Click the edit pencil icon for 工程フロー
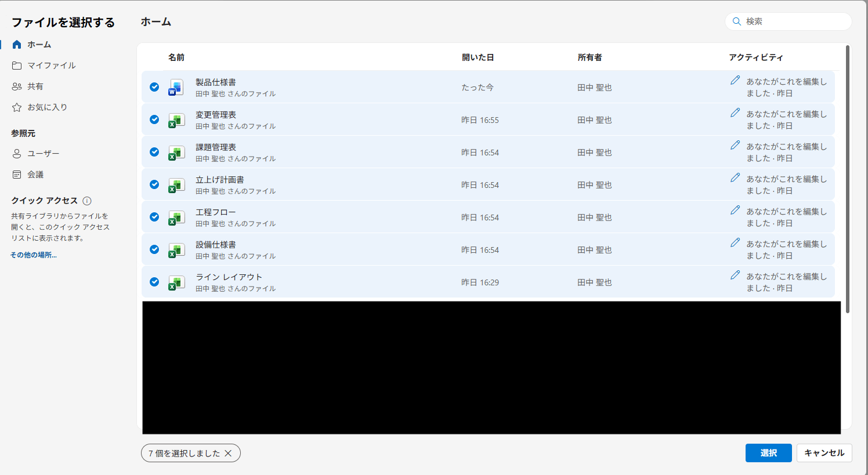 pos(735,210)
